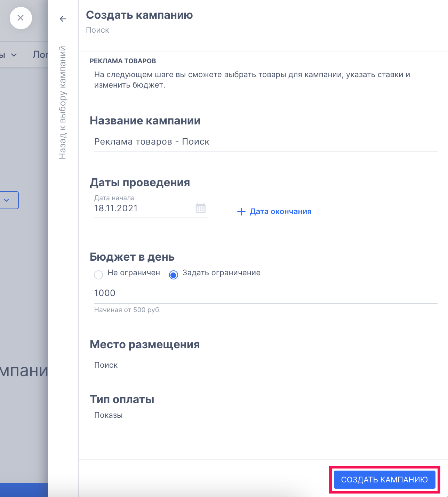Close the panel with the X icon
Screen dimensions: 448x497
tap(21, 18)
